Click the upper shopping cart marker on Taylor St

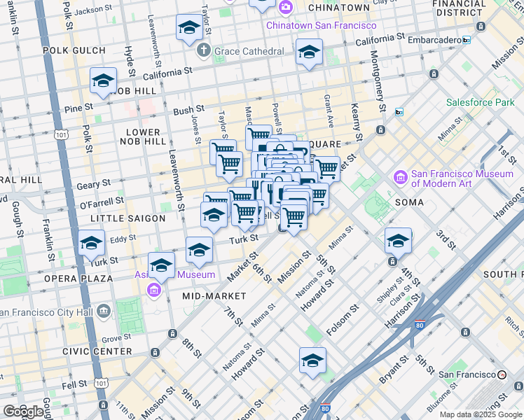[x=223, y=146]
